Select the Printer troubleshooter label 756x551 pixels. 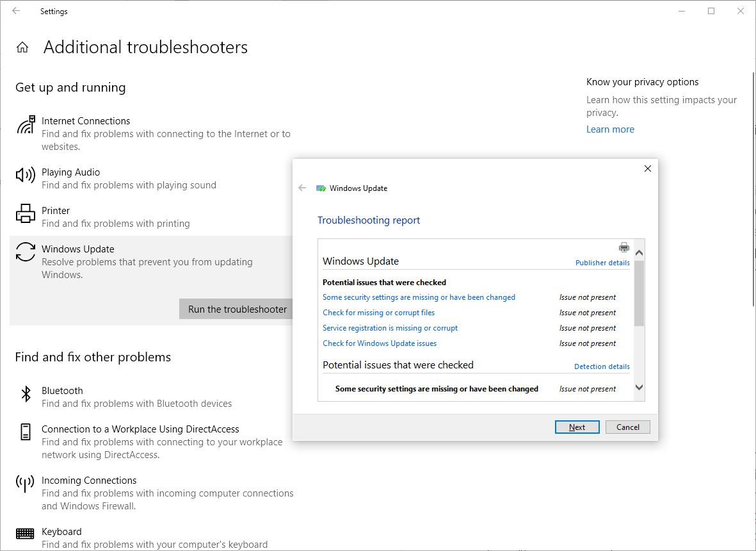pos(56,211)
